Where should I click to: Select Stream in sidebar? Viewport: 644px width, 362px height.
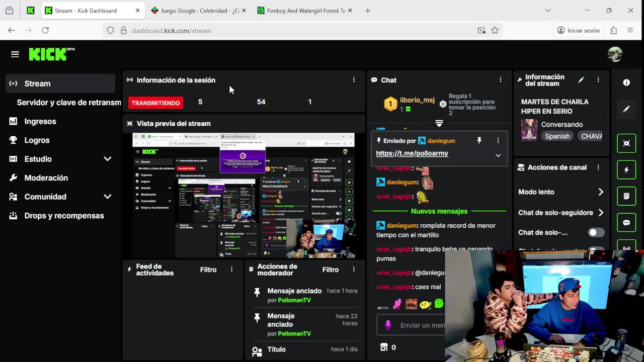tap(60, 83)
